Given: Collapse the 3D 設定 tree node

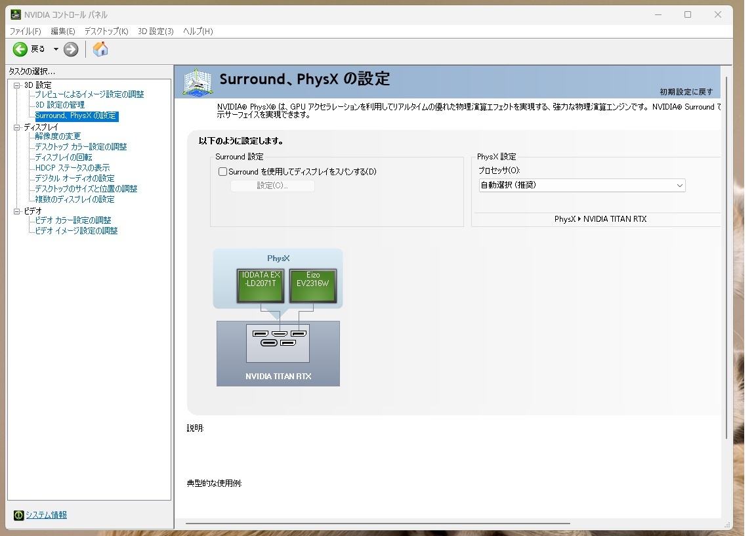Looking at the screenshot, I should tap(17, 85).
